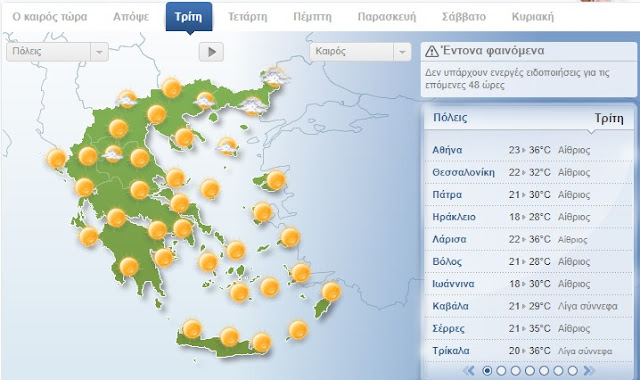Click the sun icon on eastern Crete
640x380 pixels.
(261, 342)
